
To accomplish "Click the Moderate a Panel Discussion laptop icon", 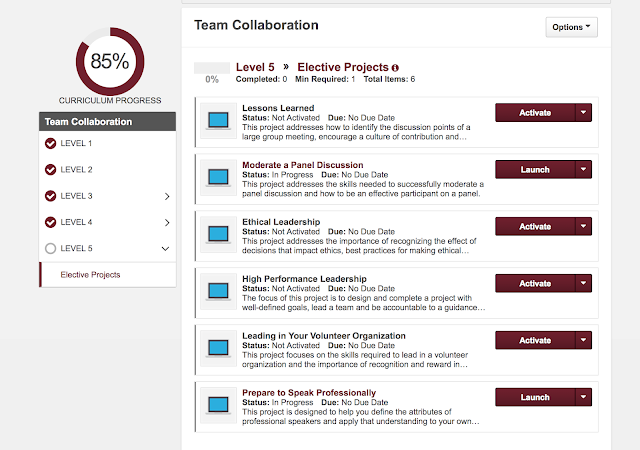I will click(219, 178).
